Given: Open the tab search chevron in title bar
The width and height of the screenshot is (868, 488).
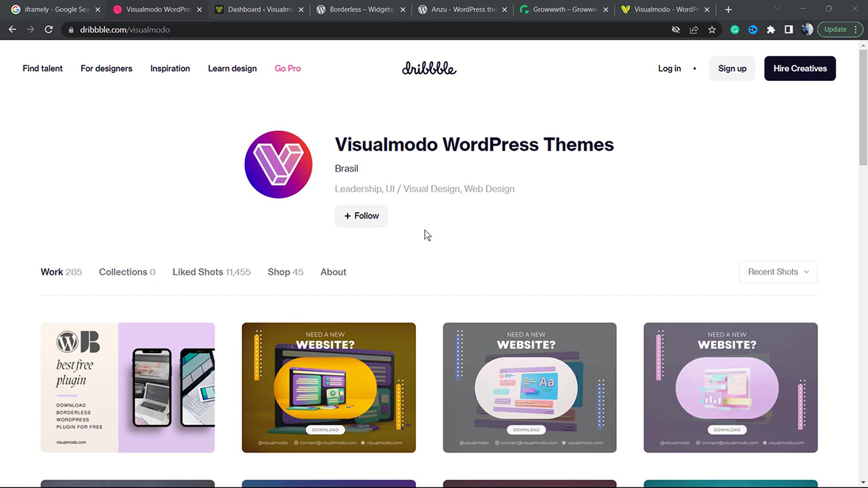Looking at the screenshot, I should point(777,9).
